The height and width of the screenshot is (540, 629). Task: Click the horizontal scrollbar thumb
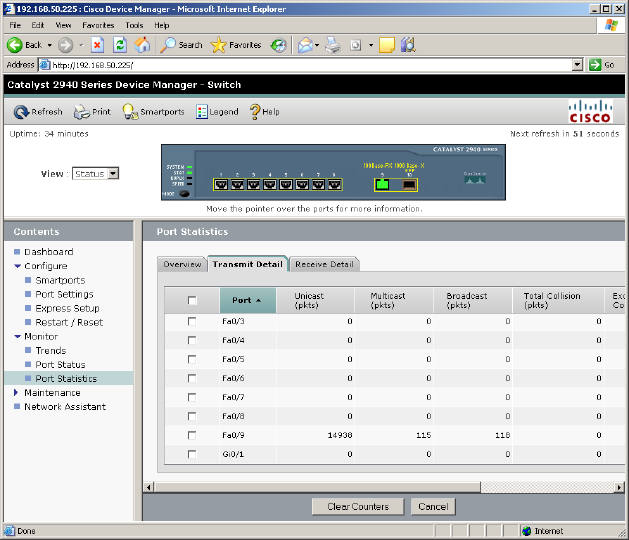coord(317,487)
